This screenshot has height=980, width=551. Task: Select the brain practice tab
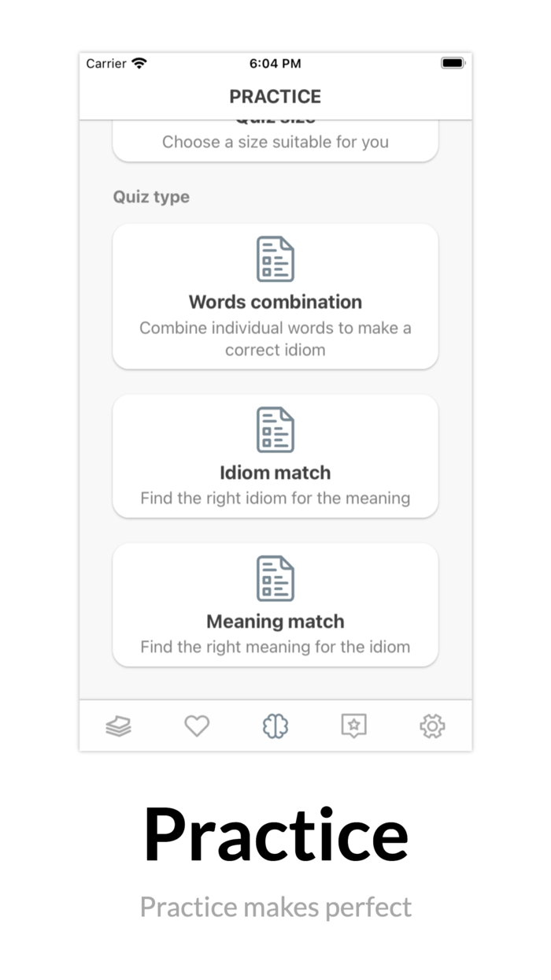pos(275,726)
